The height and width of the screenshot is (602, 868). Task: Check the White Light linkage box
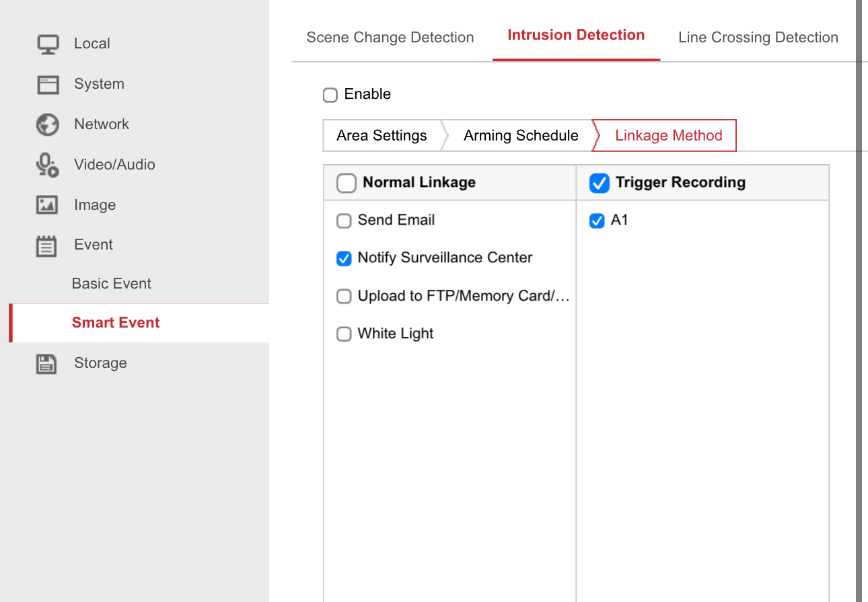(x=344, y=334)
